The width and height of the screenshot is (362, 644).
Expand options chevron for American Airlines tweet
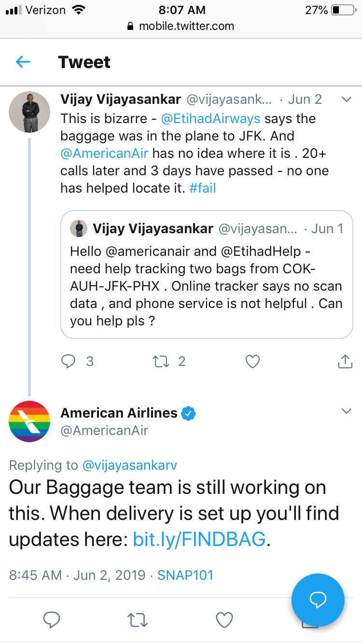click(346, 411)
